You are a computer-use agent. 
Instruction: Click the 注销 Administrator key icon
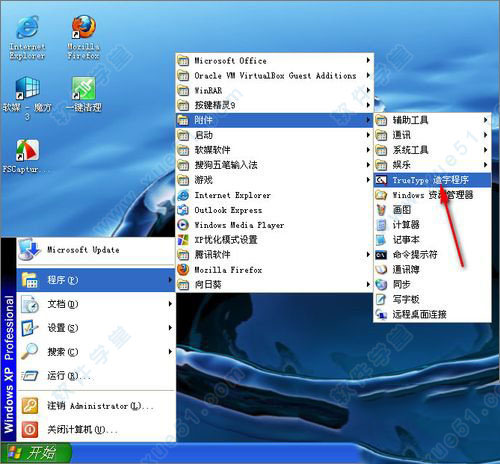coord(30,406)
